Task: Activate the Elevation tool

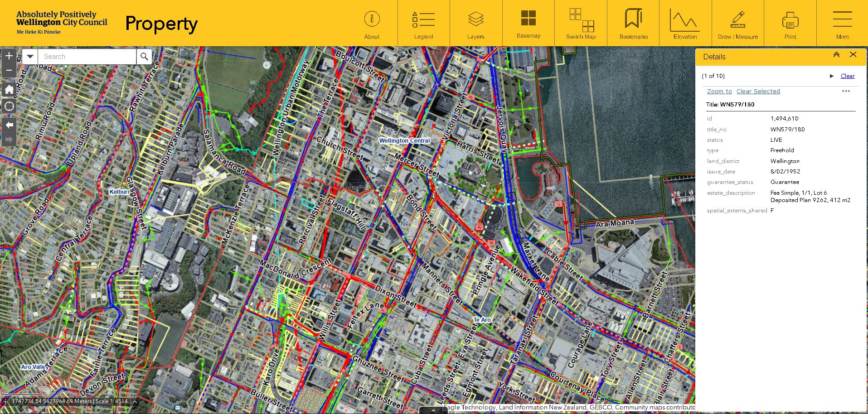Action: click(684, 23)
